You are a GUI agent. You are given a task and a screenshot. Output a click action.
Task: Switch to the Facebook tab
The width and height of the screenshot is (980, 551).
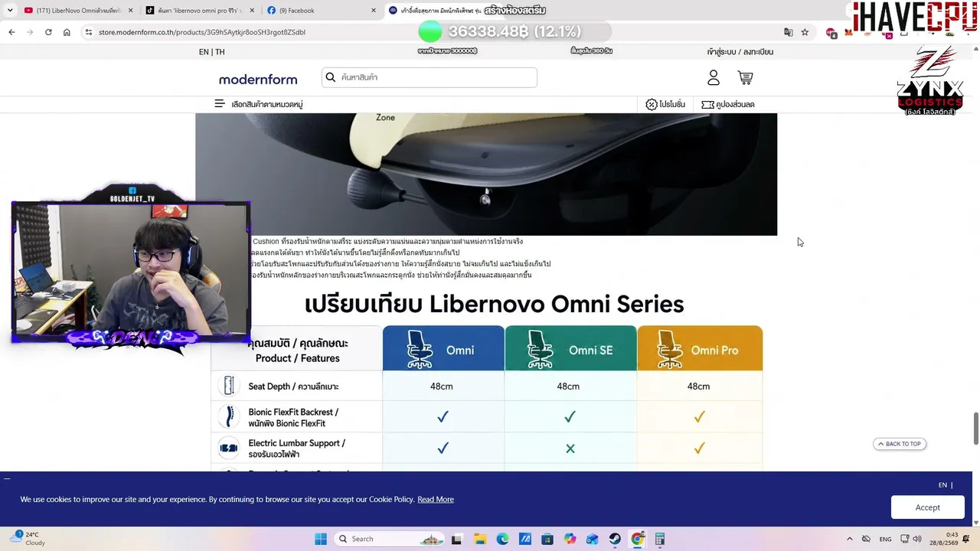[x=322, y=11]
